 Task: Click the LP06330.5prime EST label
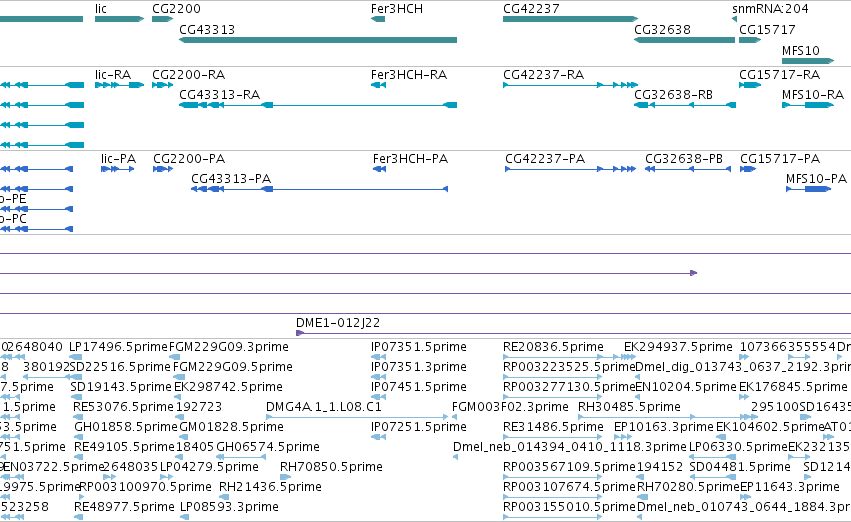click(738, 447)
